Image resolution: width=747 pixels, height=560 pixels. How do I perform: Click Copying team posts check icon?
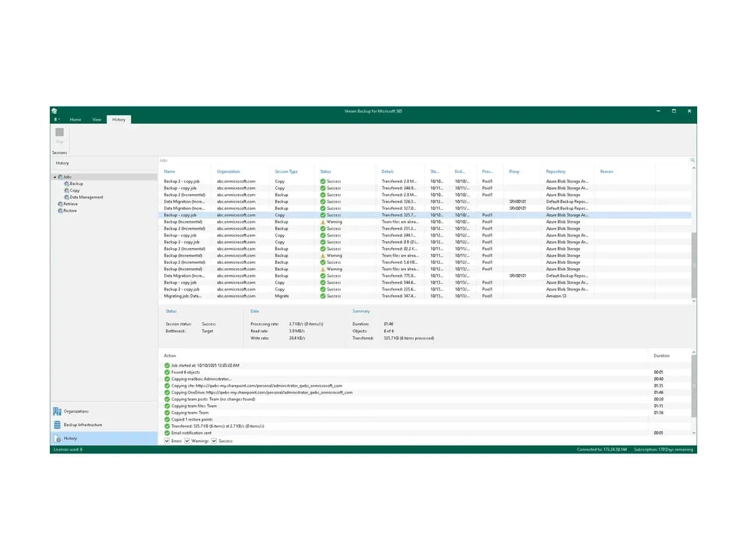(167, 399)
